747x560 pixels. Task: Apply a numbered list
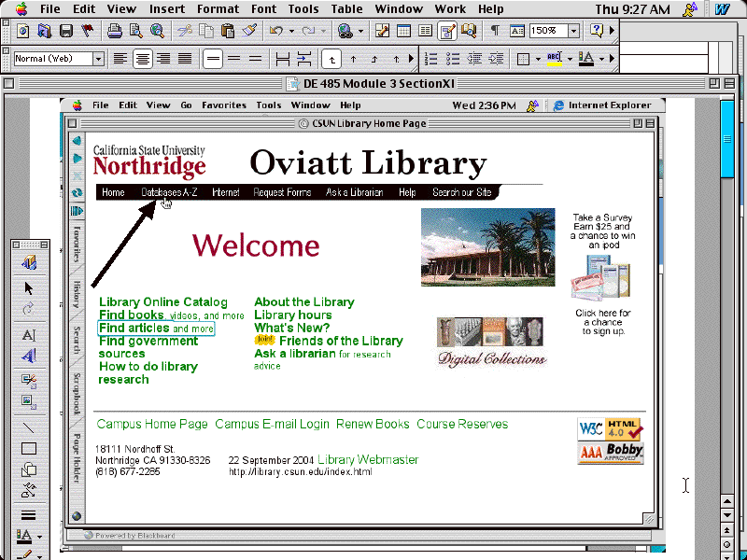coord(430,59)
